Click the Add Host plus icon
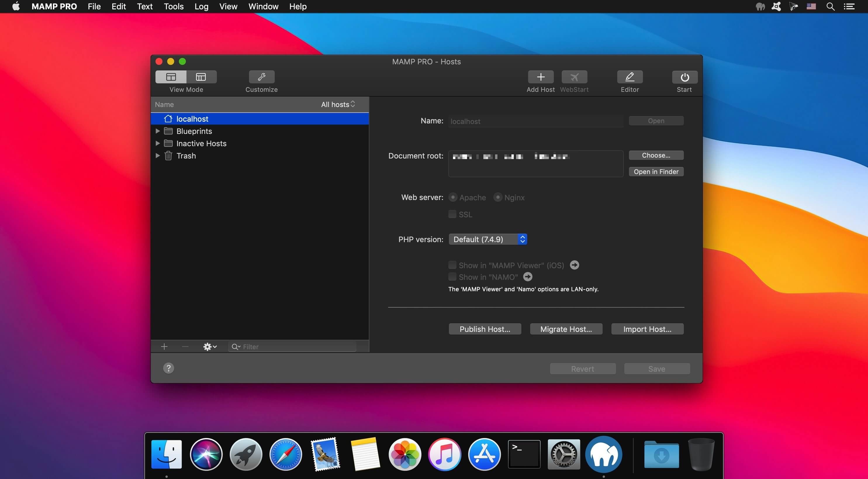 [x=540, y=77]
